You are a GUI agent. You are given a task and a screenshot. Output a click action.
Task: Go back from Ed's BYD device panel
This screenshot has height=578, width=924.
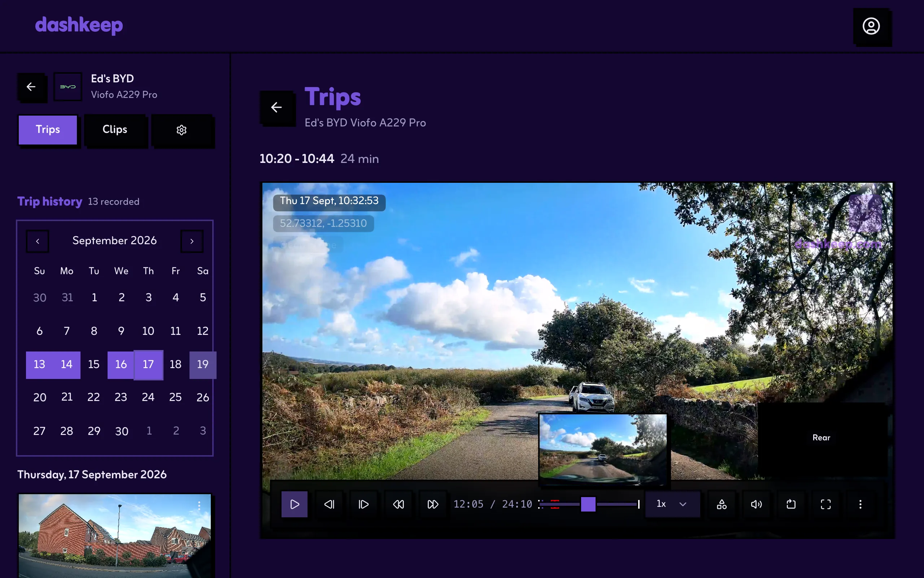[x=31, y=87]
